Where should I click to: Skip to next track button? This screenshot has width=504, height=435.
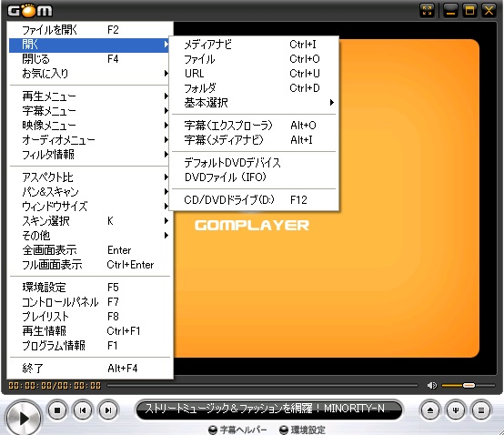pyautogui.click(x=108, y=410)
